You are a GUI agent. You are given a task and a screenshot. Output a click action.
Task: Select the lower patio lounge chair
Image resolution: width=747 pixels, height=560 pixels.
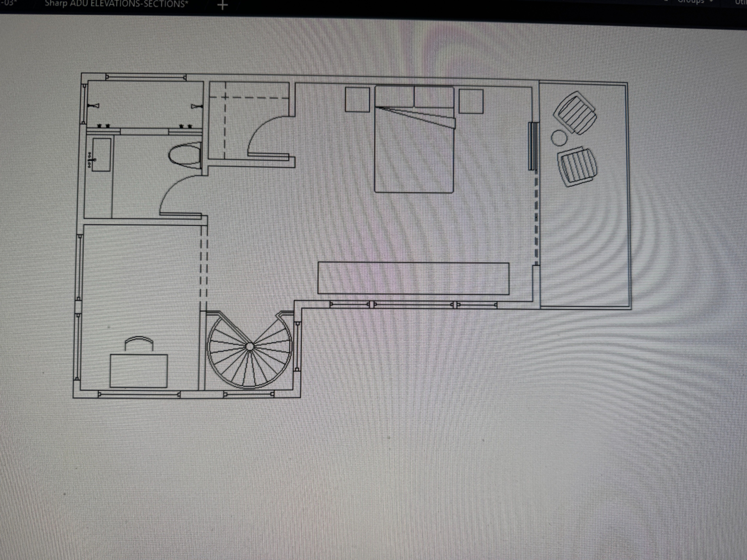[577, 167]
